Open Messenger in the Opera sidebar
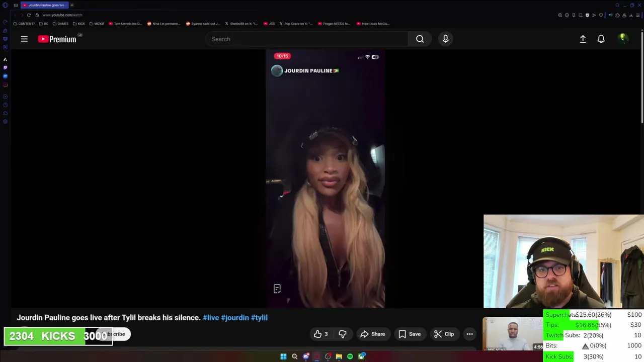 coord(5,76)
